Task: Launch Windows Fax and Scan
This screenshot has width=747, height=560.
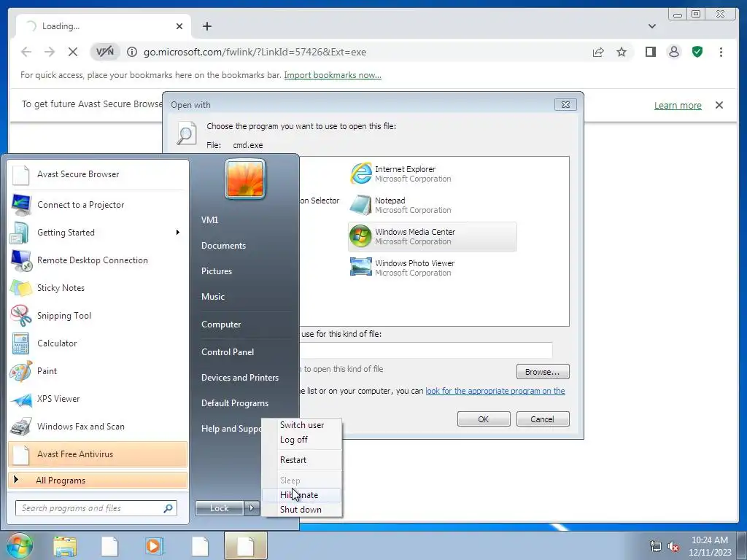Action: click(98, 426)
